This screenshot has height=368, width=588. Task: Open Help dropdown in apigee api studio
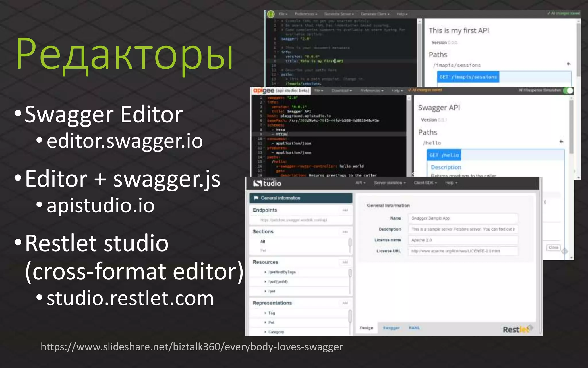(397, 91)
